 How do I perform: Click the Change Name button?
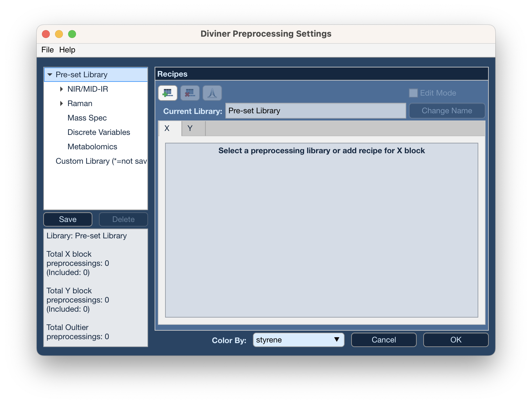click(447, 111)
